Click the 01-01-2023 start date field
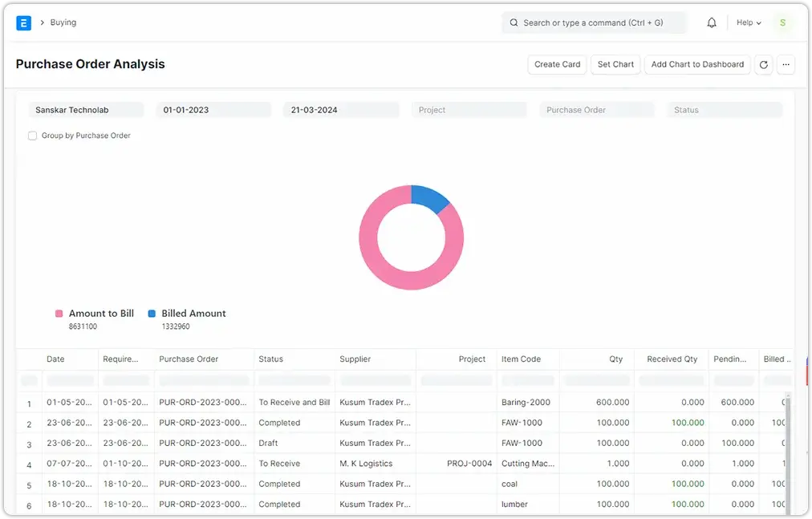Viewport: 812px width, 519px height. 213,109
